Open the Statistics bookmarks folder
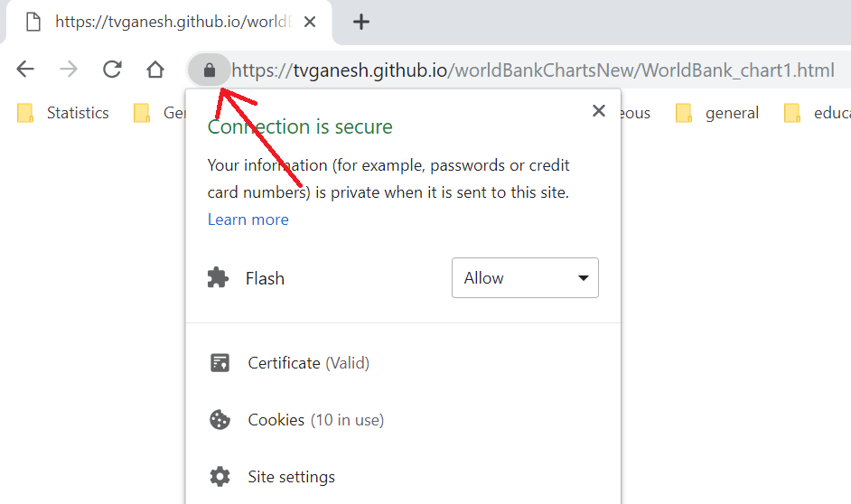851x504 pixels. pos(63,113)
